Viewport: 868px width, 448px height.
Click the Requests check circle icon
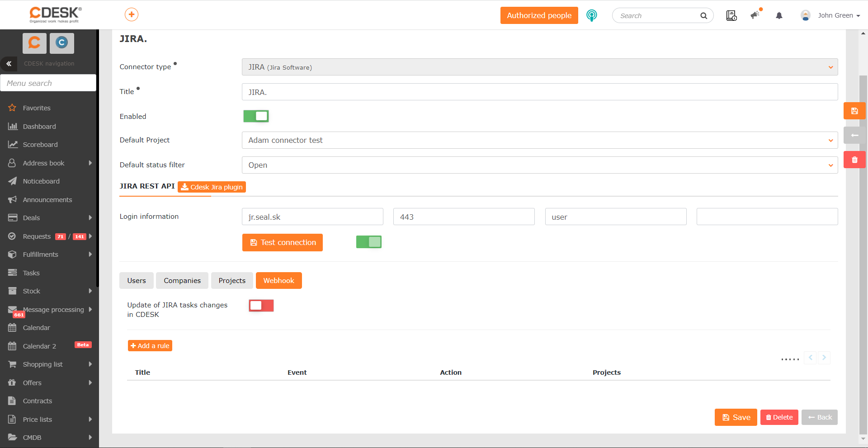pos(12,236)
